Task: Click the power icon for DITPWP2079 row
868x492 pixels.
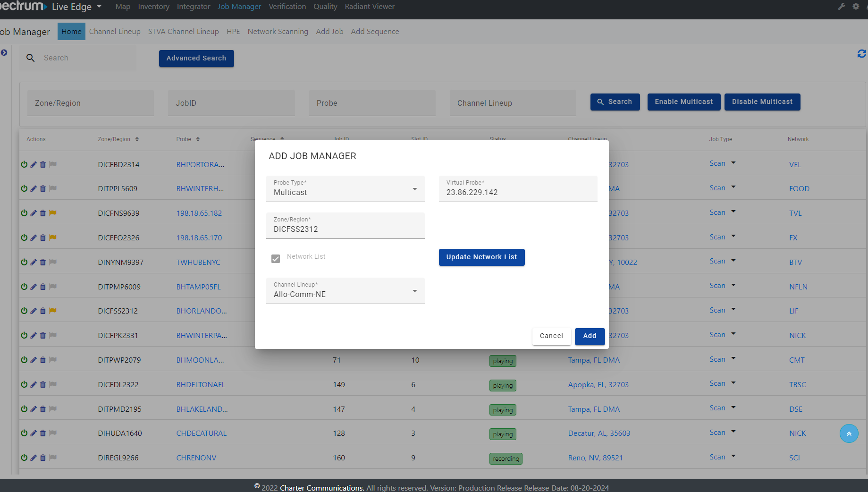Action: pyautogui.click(x=24, y=360)
